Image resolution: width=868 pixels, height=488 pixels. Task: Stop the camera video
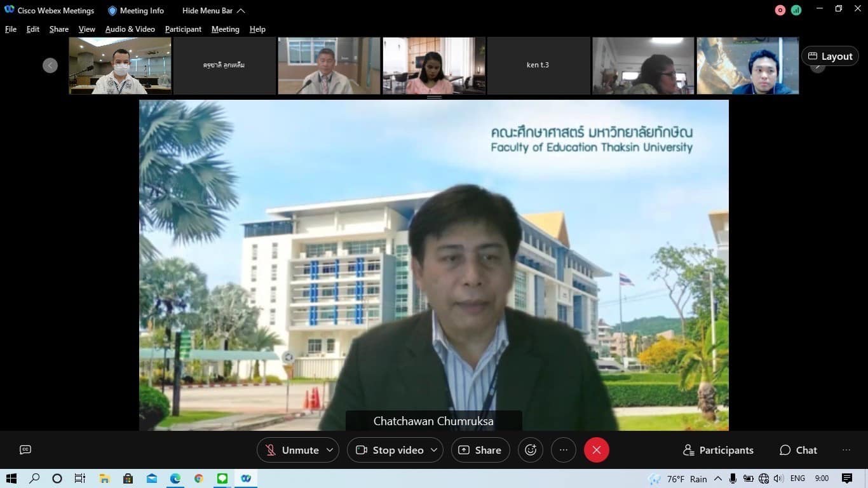click(389, 450)
